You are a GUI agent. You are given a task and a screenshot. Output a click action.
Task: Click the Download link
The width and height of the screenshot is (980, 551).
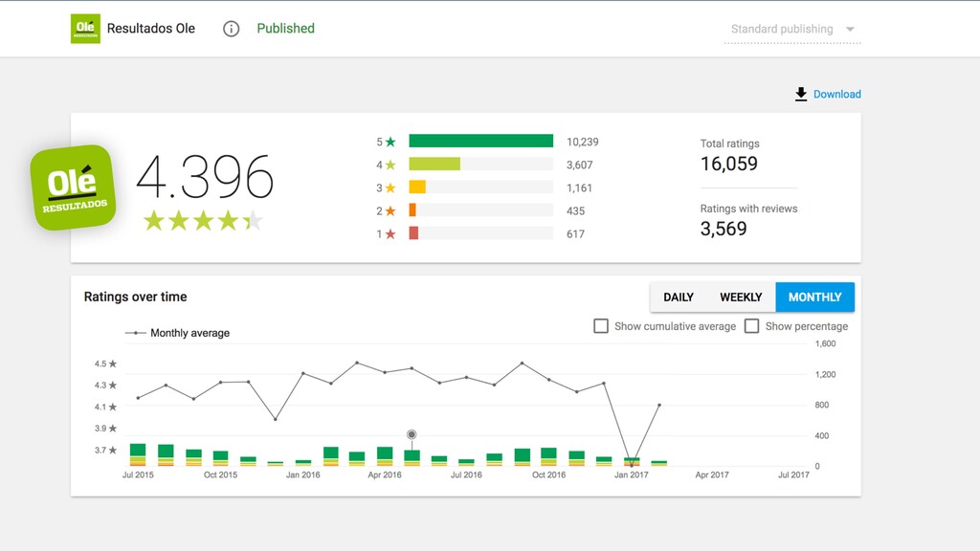point(836,95)
